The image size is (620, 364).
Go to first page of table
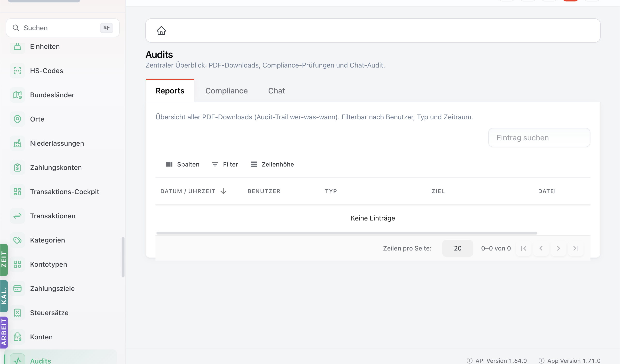(x=523, y=248)
